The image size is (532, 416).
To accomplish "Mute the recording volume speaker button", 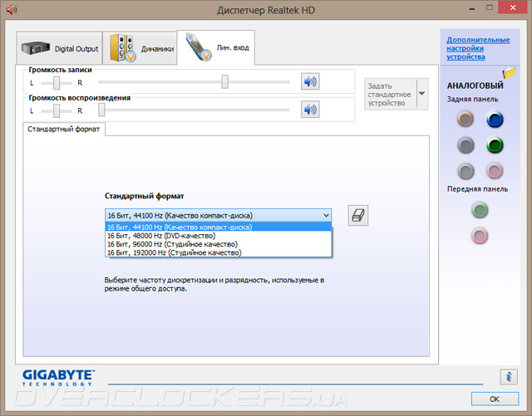I will (x=310, y=81).
